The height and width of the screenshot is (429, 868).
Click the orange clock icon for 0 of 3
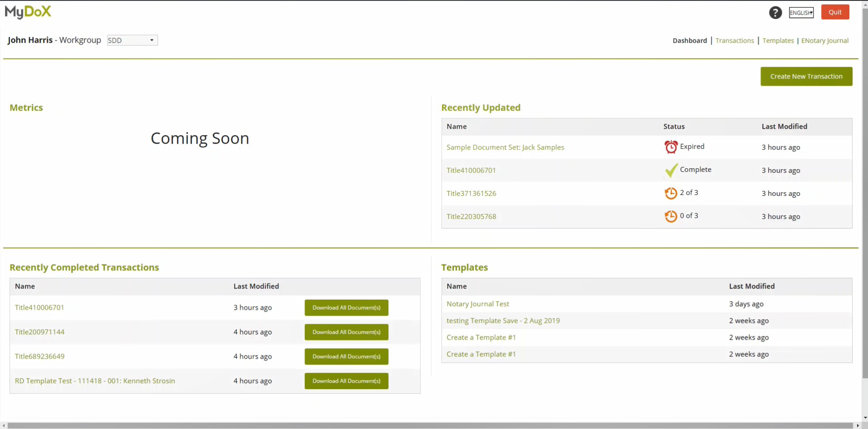671,216
